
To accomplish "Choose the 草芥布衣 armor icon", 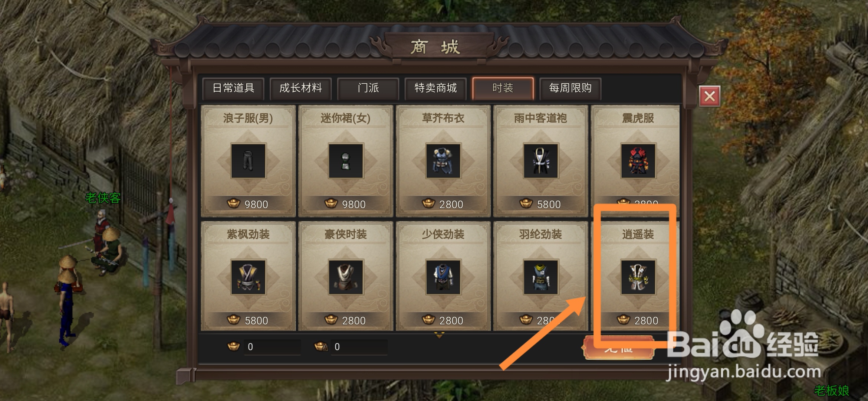I will point(443,161).
